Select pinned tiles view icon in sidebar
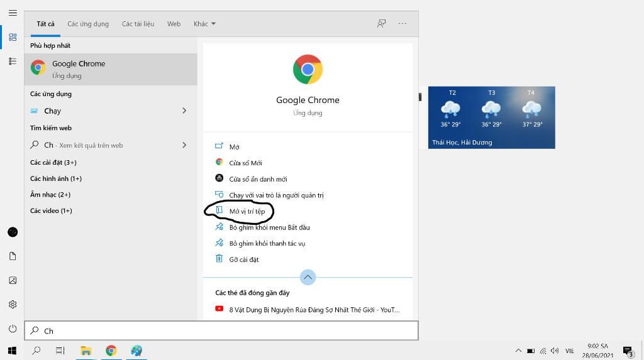Viewport: 644px width, 360px height. 13,37
